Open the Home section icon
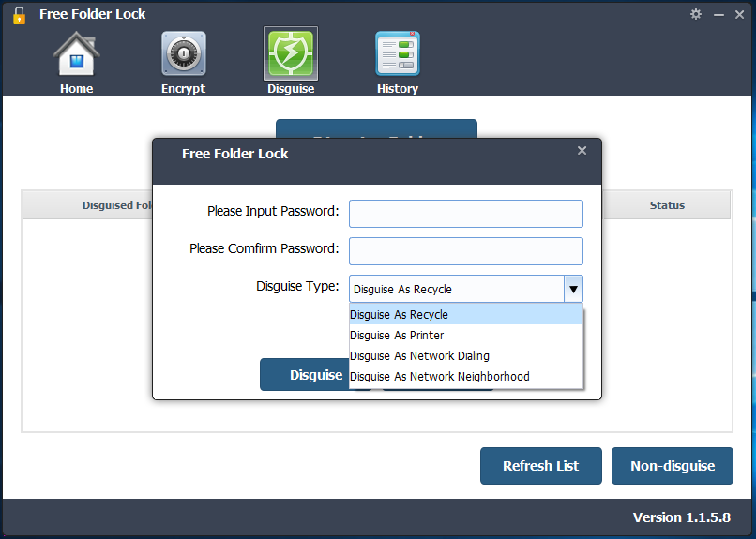 coord(76,53)
